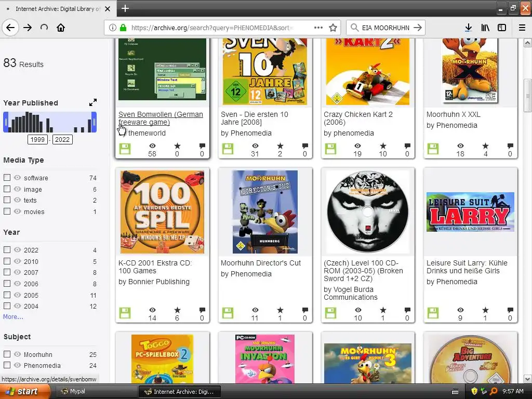Image resolution: width=532 pixels, height=399 pixels.
Task: Tick the Phenomedia subject checkbox
Action: point(7,365)
